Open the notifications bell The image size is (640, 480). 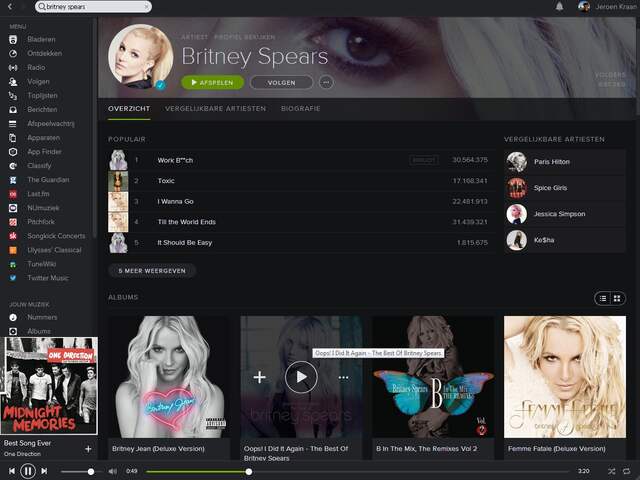[x=559, y=7]
